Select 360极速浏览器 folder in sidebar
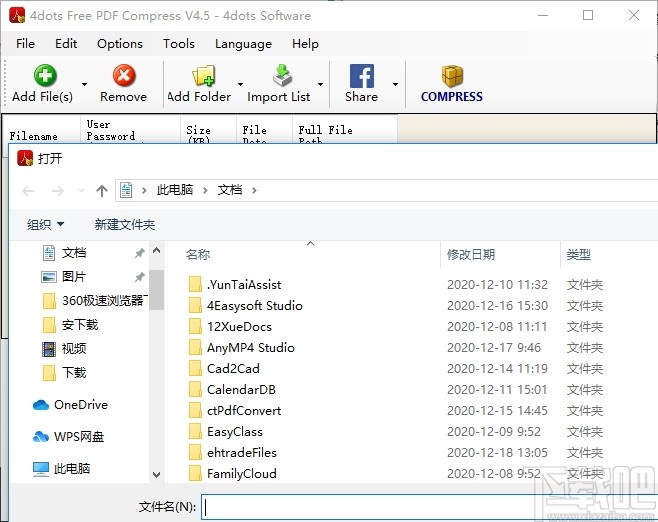This screenshot has height=522, width=658. click(94, 301)
